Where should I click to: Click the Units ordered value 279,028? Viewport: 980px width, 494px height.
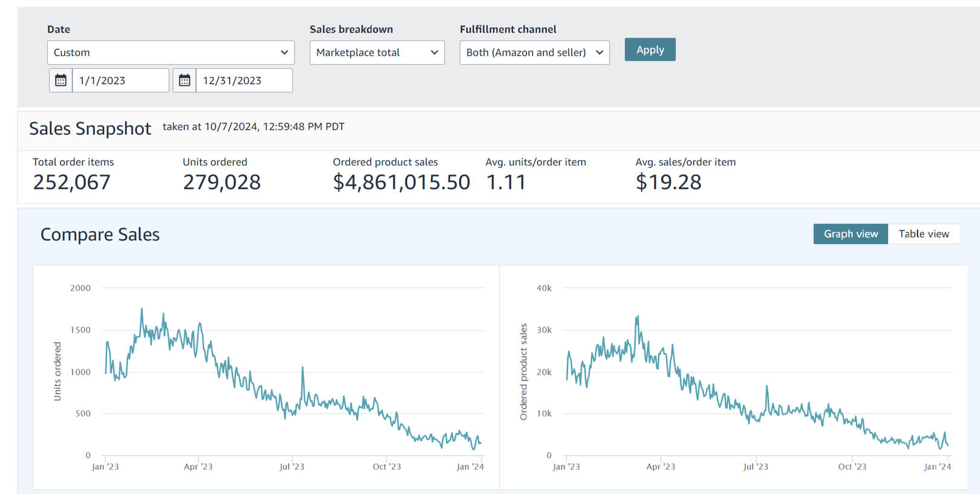(x=221, y=182)
